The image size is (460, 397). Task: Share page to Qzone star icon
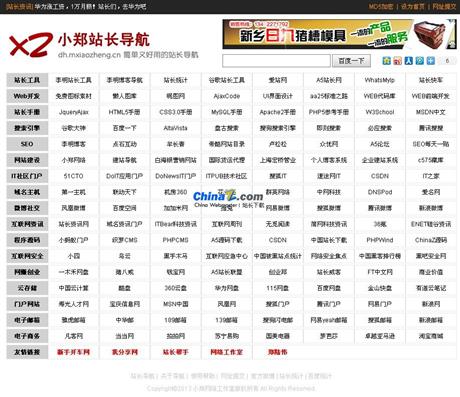click(x=386, y=61)
